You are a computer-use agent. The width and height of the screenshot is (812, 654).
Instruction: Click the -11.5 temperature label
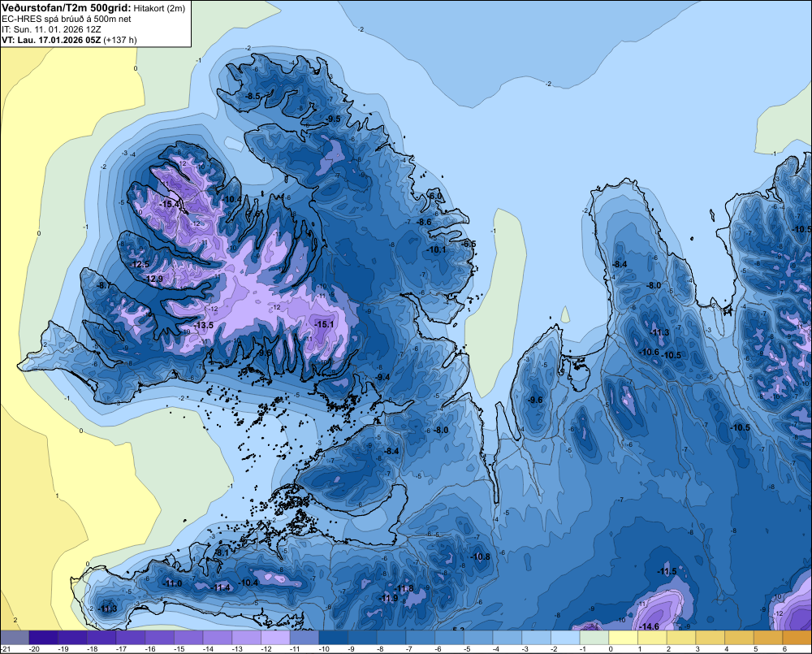[667, 571]
